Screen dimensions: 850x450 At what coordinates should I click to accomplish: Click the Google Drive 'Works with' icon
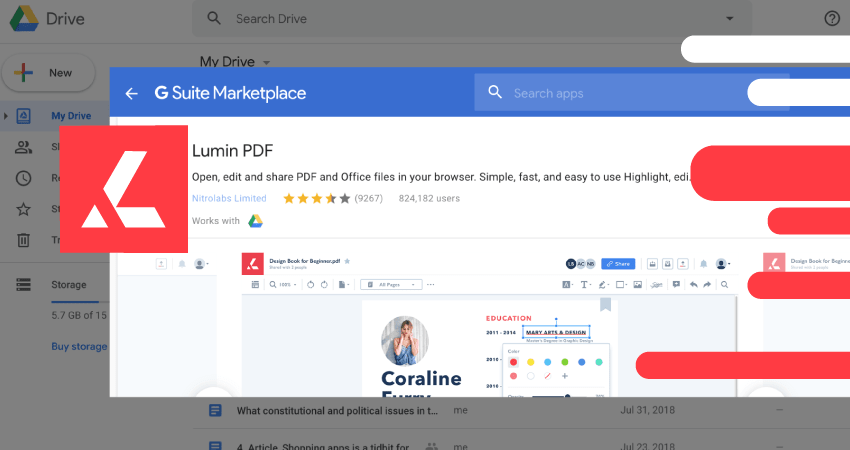pos(256,221)
